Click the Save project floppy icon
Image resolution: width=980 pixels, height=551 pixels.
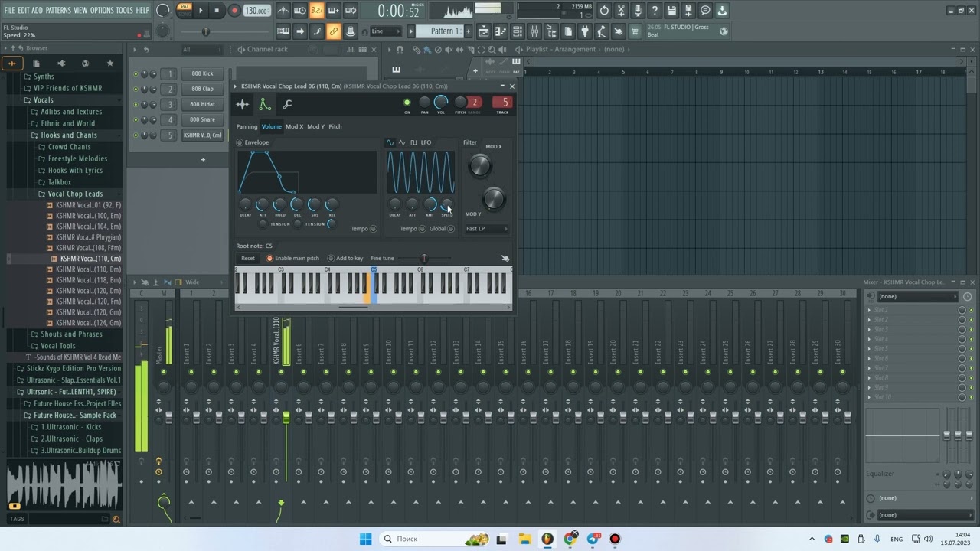point(671,11)
